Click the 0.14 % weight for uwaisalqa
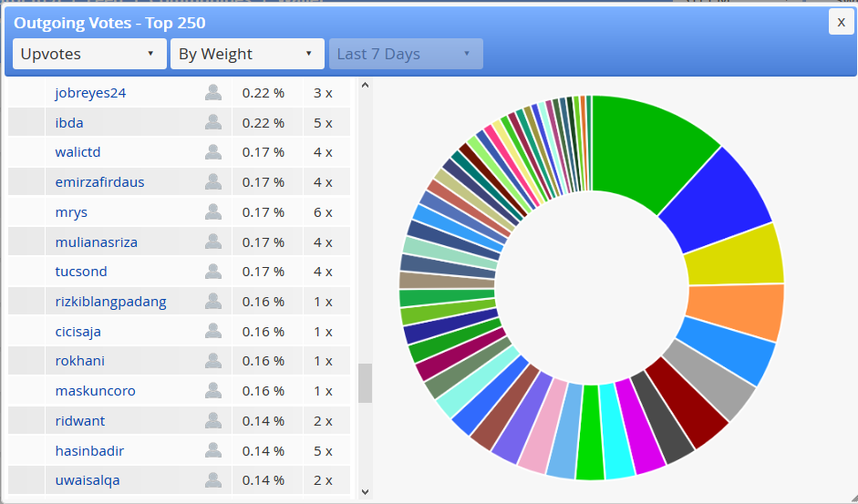 pyautogui.click(x=264, y=480)
